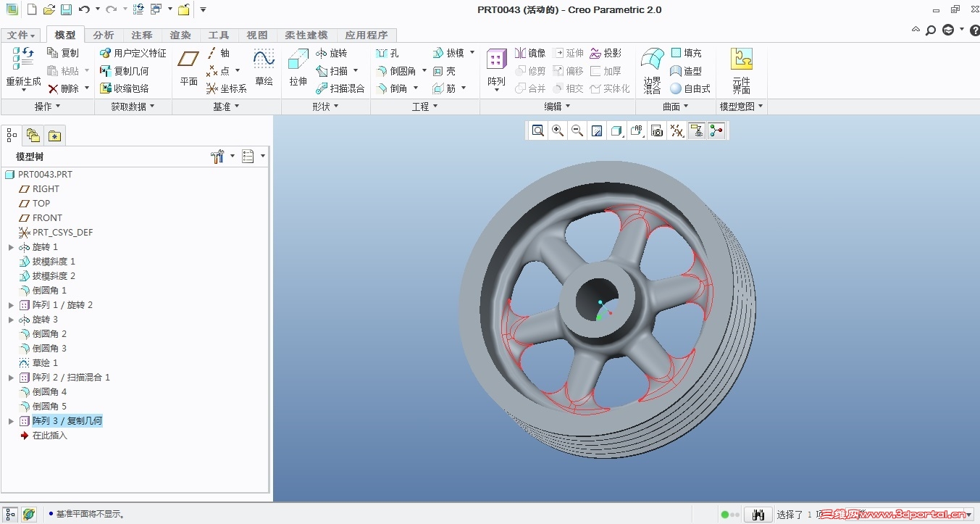This screenshot has width=980, height=524.
Task: Open User-Defined Feature (用户定义特征)
Action: (133, 53)
